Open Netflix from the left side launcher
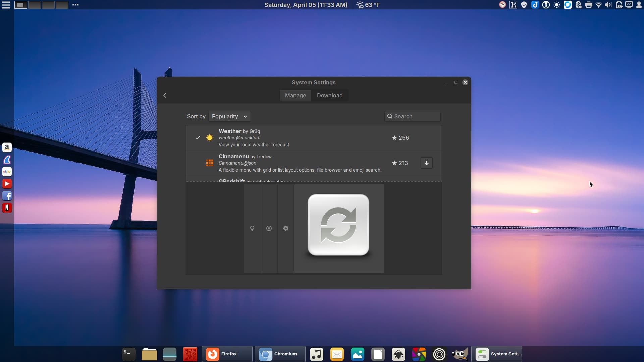The image size is (644, 362). tap(7, 208)
